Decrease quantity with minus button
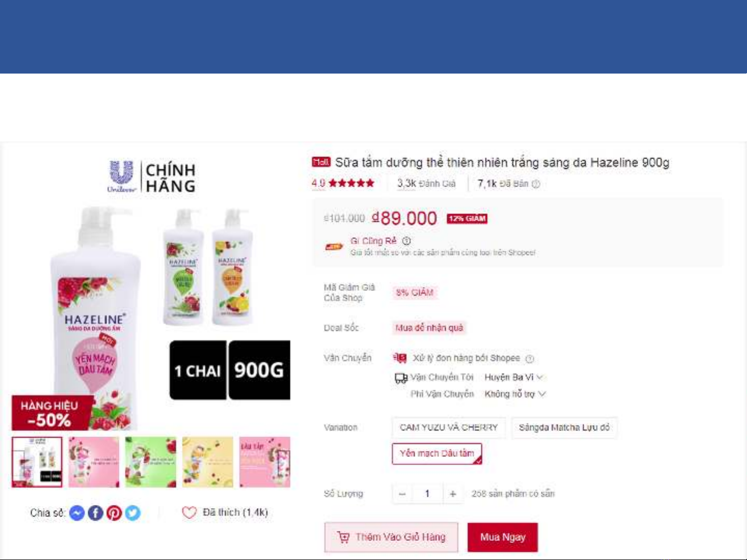Image resolution: width=747 pixels, height=560 pixels. [402, 494]
